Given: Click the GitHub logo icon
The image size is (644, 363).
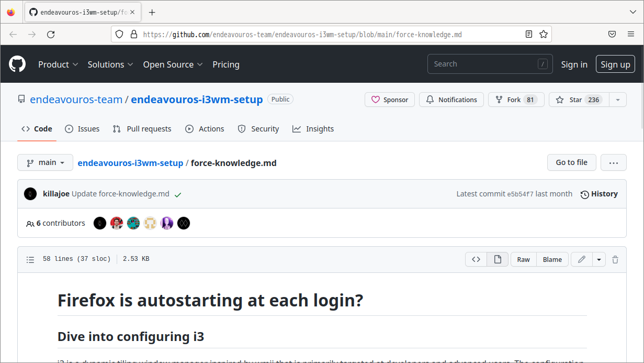Looking at the screenshot, I should coord(17,64).
